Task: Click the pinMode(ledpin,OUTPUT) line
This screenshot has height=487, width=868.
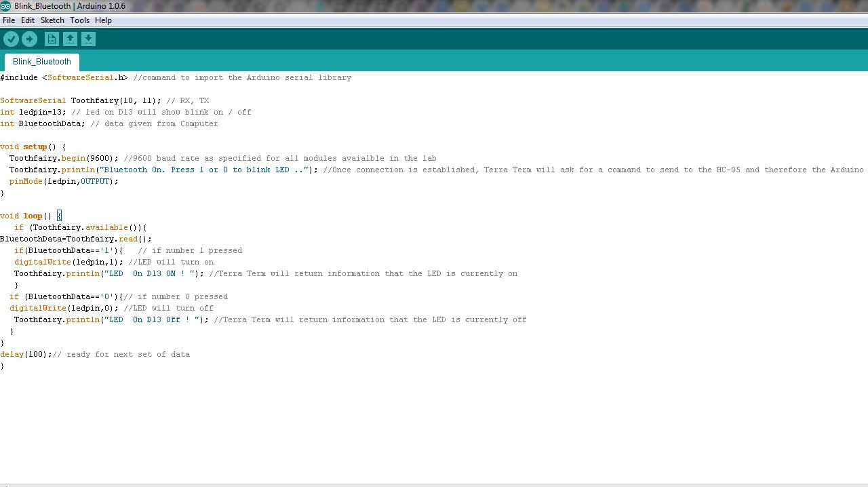Action: click(x=64, y=181)
